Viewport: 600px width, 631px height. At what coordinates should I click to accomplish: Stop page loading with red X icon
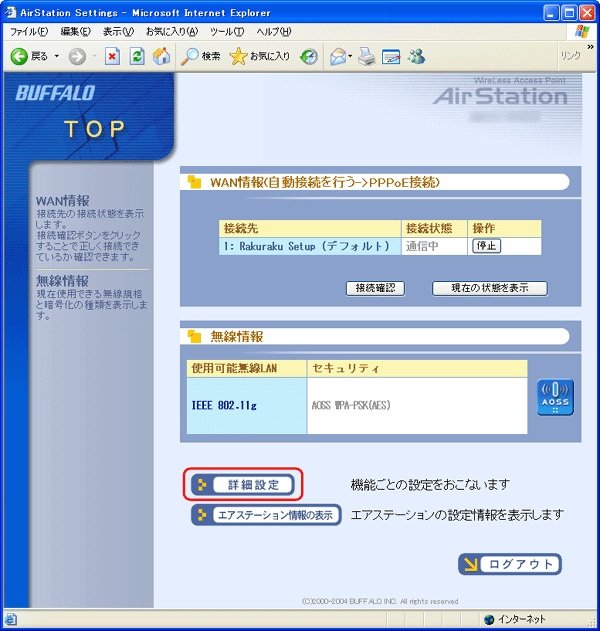(x=112, y=57)
